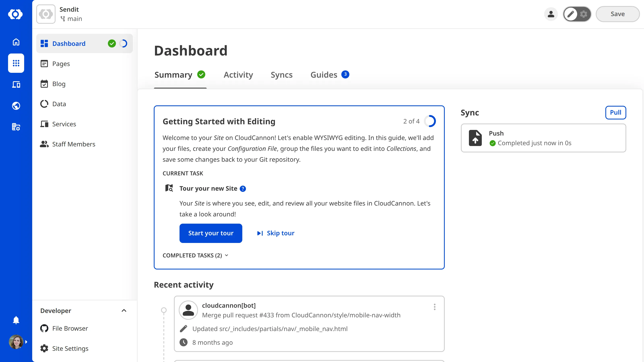
Task: Open the globe icon in the left rail
Action: (16, 106)
